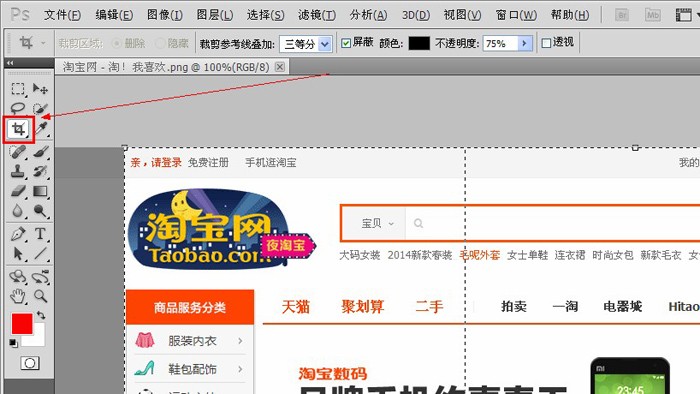Open the 滤镜(T) filter menu
Screen dimensions: 700x394
click(317, 15)
